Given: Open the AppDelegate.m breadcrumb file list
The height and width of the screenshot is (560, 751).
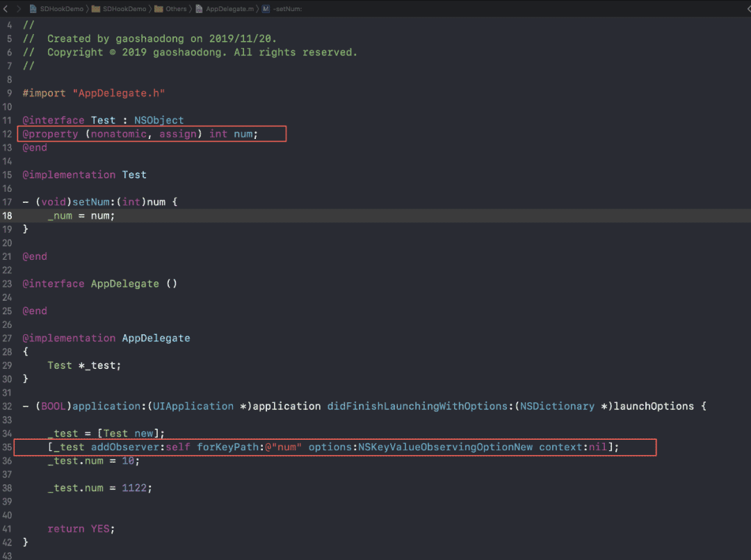Looking at the screenshot, I should point(230,8).
